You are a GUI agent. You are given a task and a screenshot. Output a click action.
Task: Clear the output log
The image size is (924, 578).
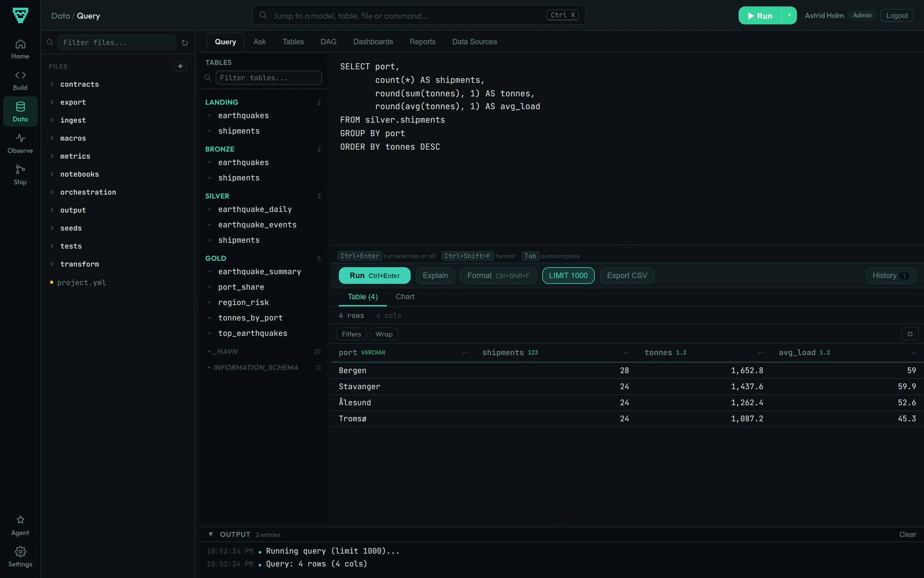click(908, 534)
